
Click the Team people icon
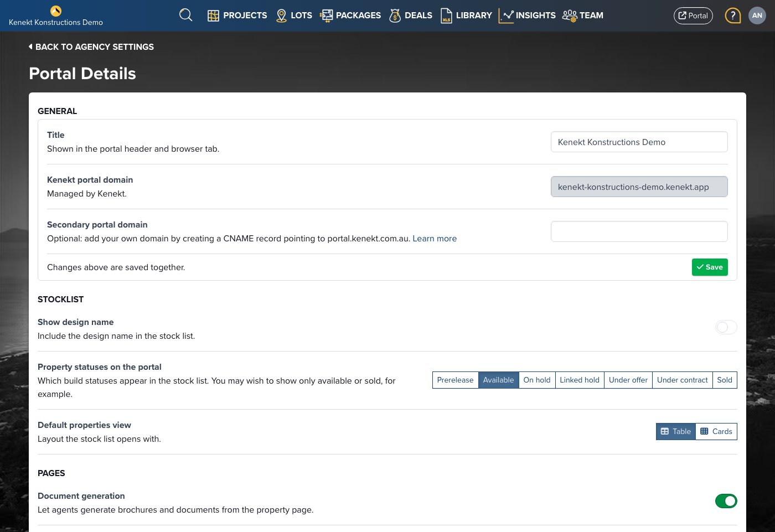(x=570, y=16)
